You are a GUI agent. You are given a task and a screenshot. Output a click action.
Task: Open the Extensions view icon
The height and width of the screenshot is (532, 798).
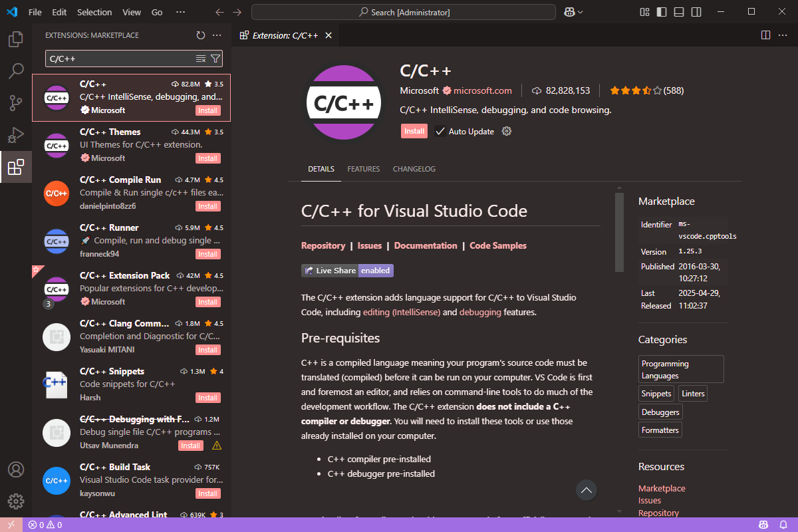click(16, 167)
